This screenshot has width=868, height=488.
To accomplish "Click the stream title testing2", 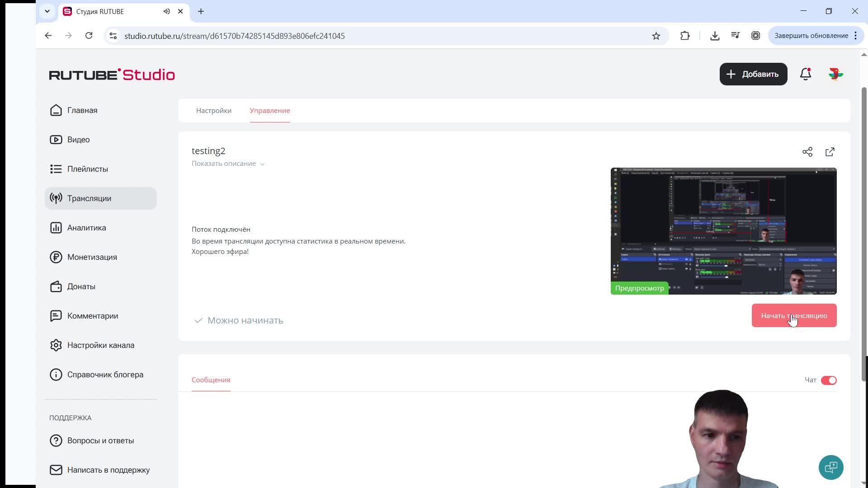I will [x=208, y=151].
